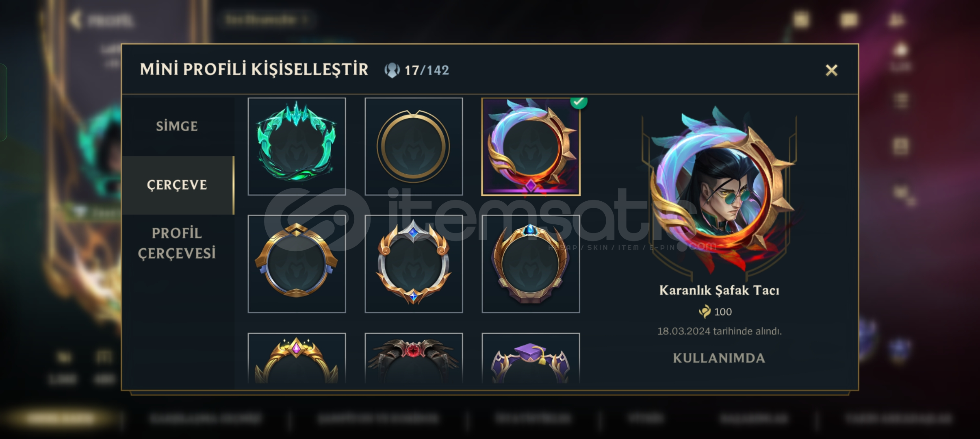Viewport: 980px width, 439px height.
Task: Select the gold frame with pink gem
Action: [x=297, y=358]
